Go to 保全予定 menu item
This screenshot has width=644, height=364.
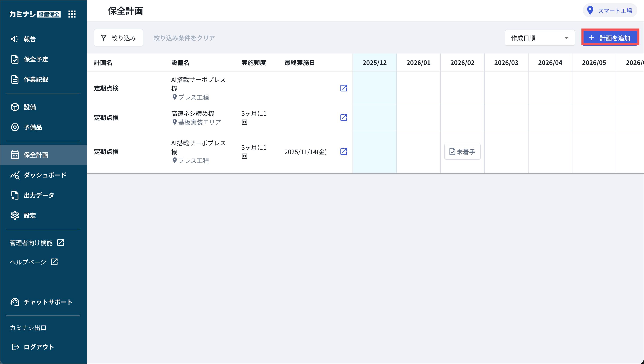coord(36,59)
